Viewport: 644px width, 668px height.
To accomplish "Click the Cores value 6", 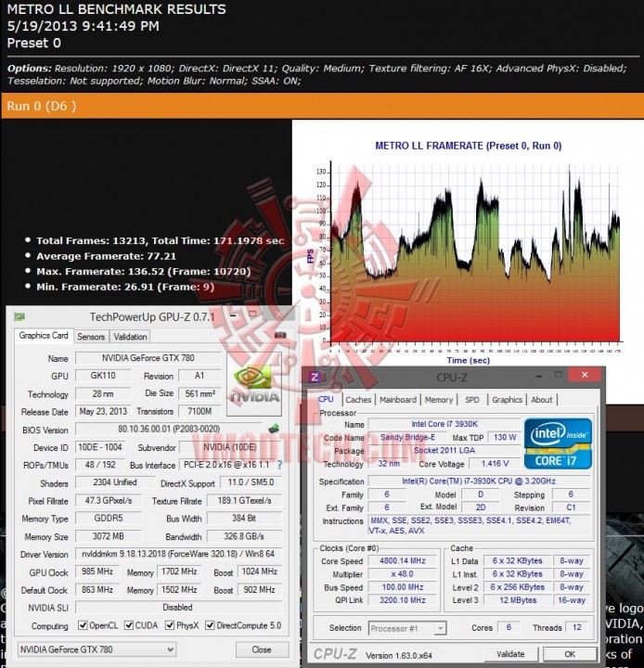I will tap(509, 627).
